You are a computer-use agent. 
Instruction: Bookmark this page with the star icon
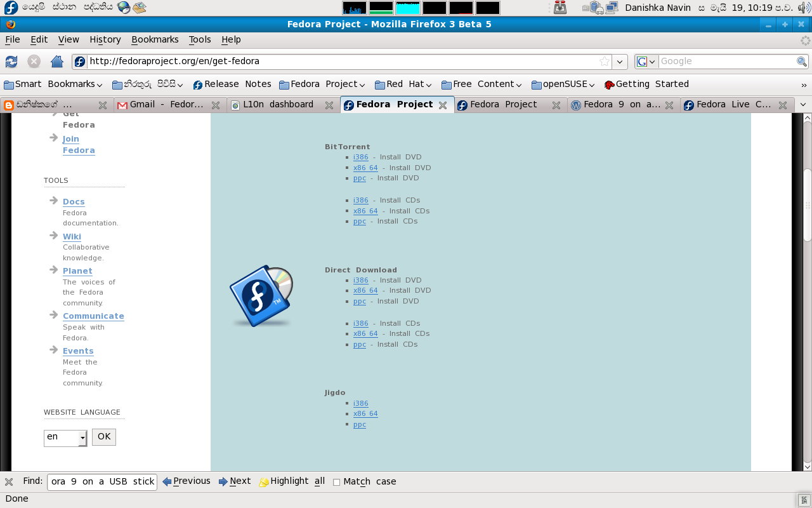pyautogui.click(x=605, y=62)
